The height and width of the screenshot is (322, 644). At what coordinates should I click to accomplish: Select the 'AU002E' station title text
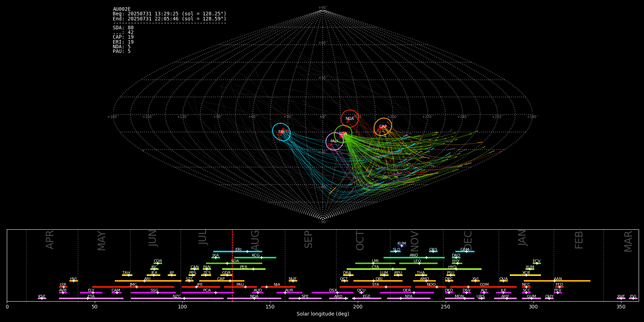pyautogui.click(x=122, y=9)
